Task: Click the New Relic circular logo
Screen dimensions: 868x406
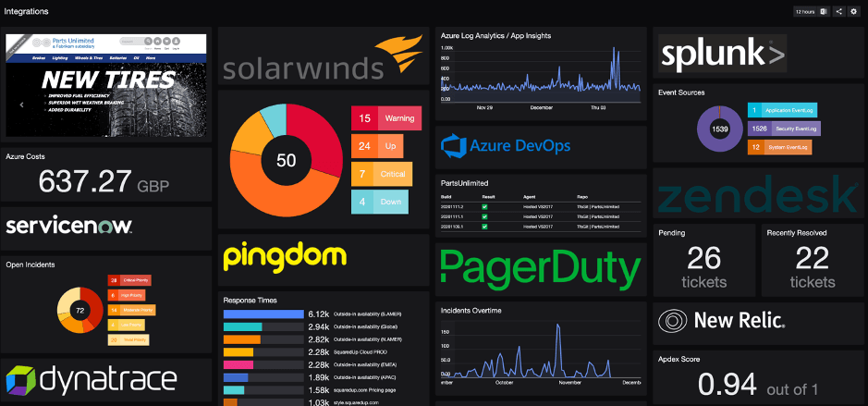Action: [x=673, y=320]
